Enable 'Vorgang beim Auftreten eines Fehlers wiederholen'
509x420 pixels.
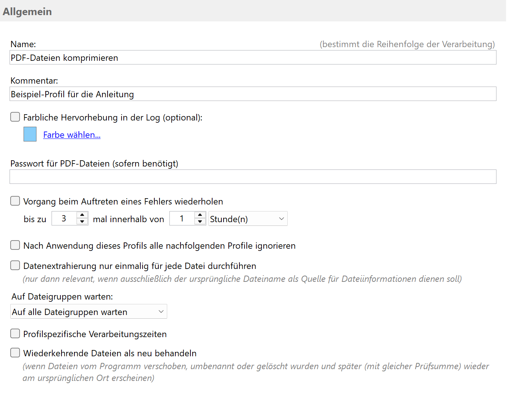point(15,201)
